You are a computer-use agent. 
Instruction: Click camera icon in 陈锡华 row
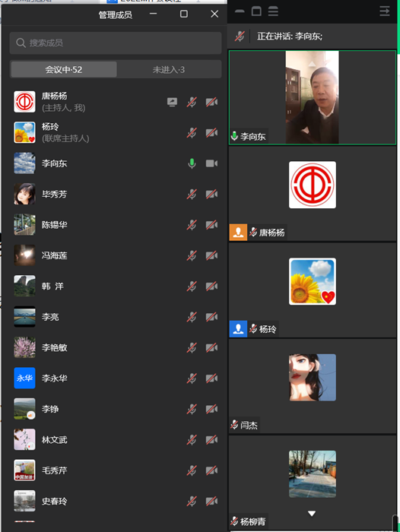(x=211, y=225)
